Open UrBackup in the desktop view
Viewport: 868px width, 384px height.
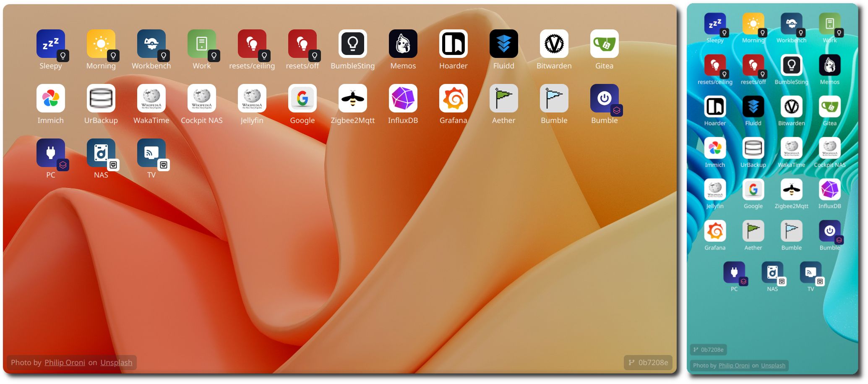pos(101,98)
